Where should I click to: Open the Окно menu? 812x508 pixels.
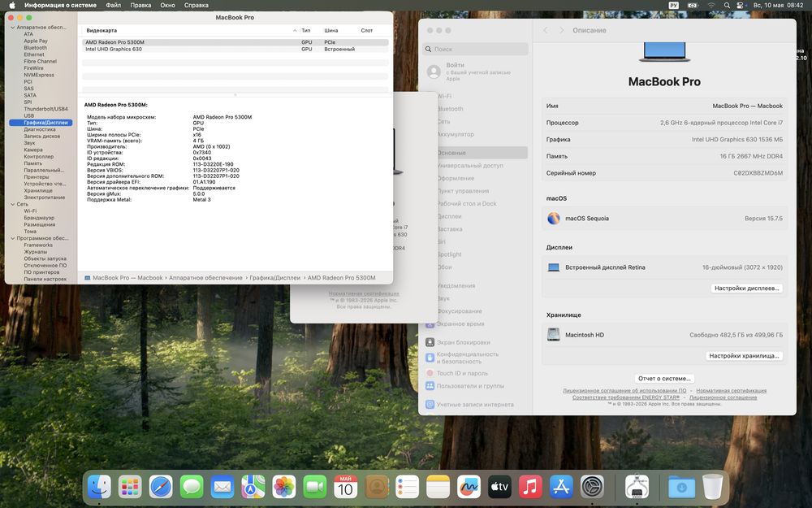(167, 5)
